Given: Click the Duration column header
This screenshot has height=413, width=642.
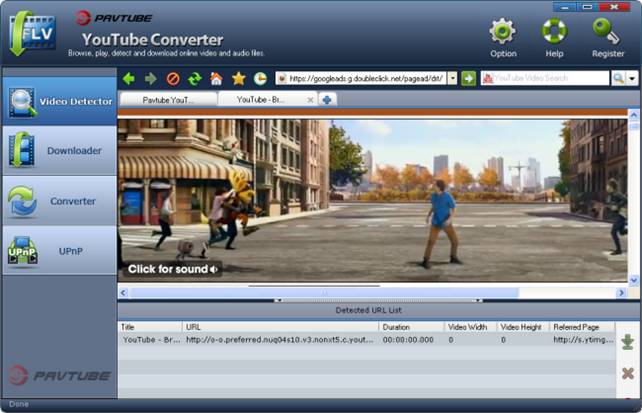Looking at the screenshot, I should point(411,327).
